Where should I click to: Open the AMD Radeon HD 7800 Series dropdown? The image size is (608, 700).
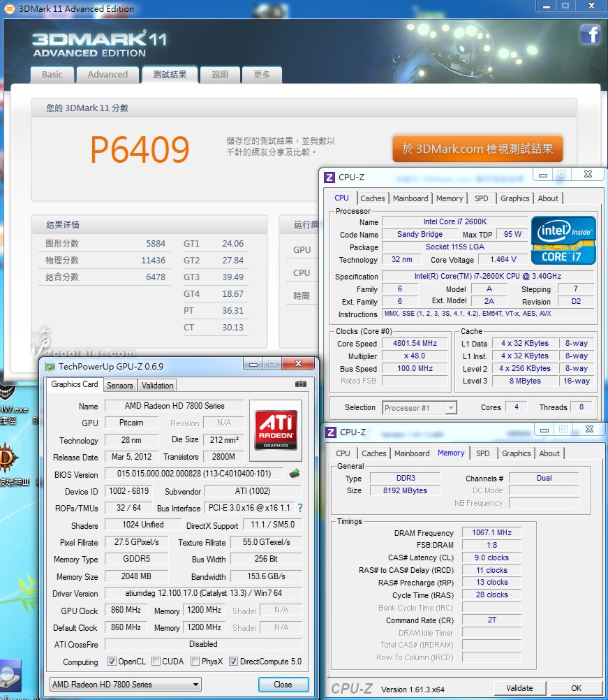[126, 685]
